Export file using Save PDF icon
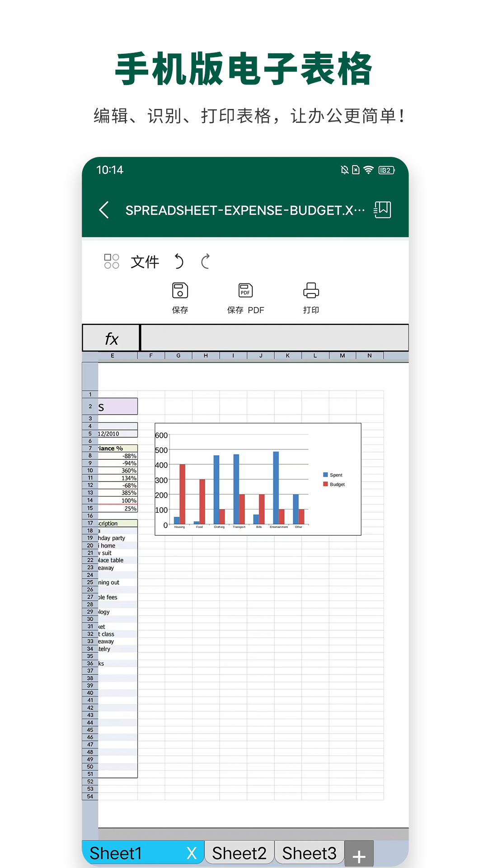Viewport: 488px width, 868px height. coord(245,291)
